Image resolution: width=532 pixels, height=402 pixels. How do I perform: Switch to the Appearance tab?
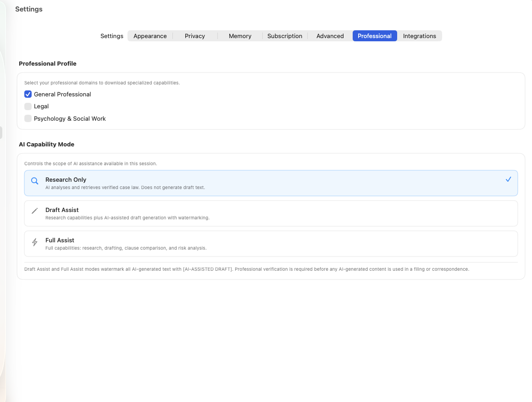pyautogui.click(x=150, y=36)
